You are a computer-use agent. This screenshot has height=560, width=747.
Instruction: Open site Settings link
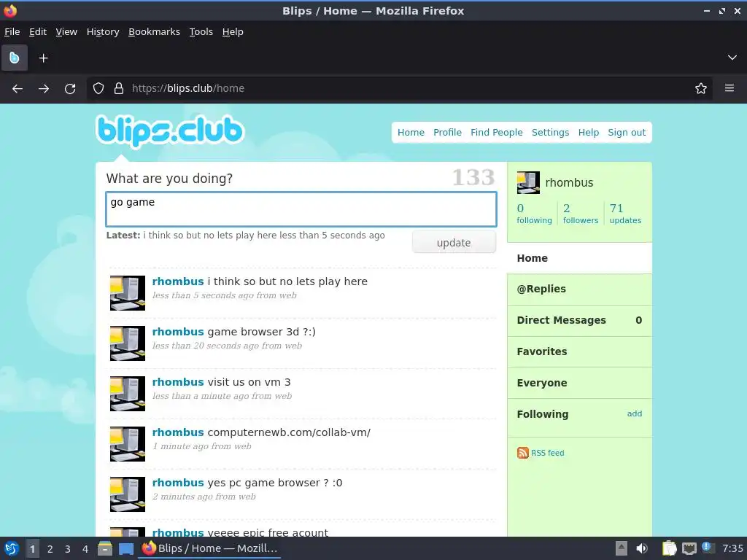click(x=550, y=133)
